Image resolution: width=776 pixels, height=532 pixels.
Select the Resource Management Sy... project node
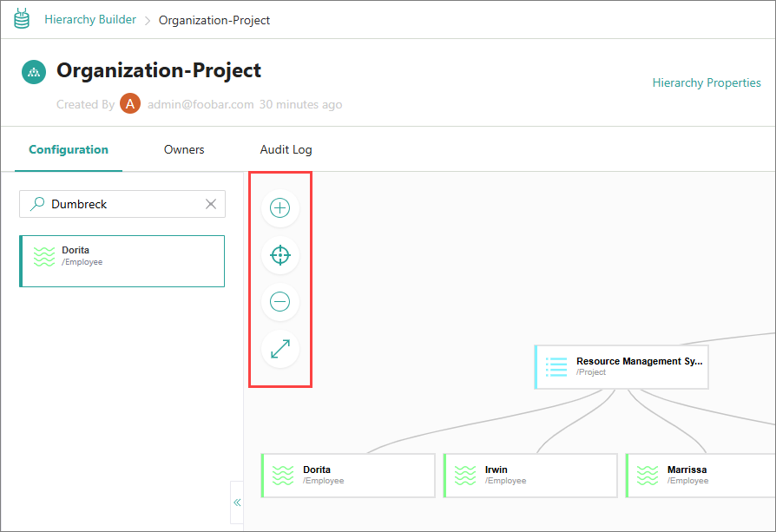point(621,367)
